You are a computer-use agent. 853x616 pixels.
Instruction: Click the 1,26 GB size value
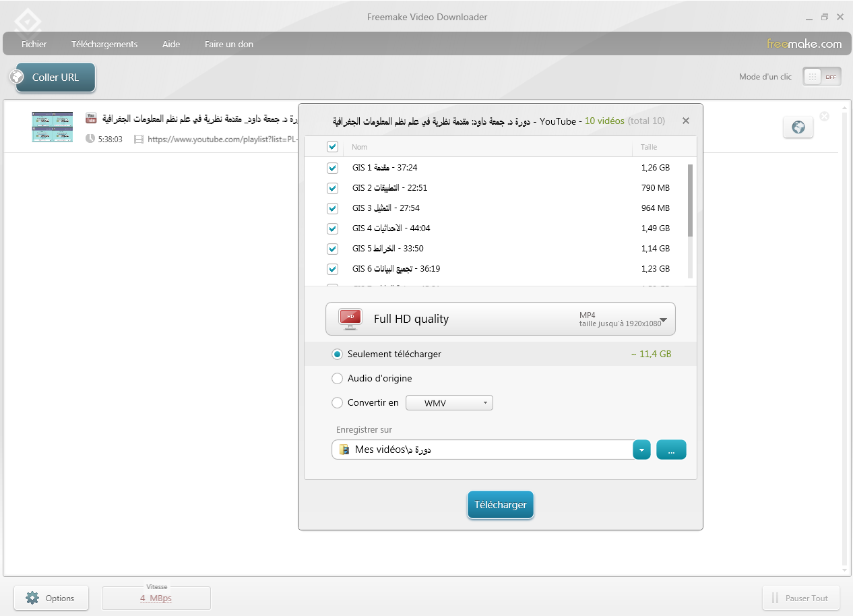click(x=656, y=168)
